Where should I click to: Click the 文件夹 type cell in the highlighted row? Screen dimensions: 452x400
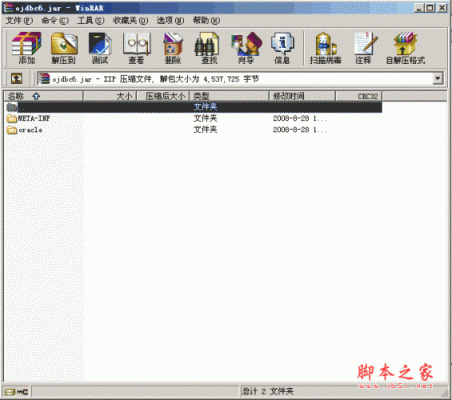tap(205, 107)
